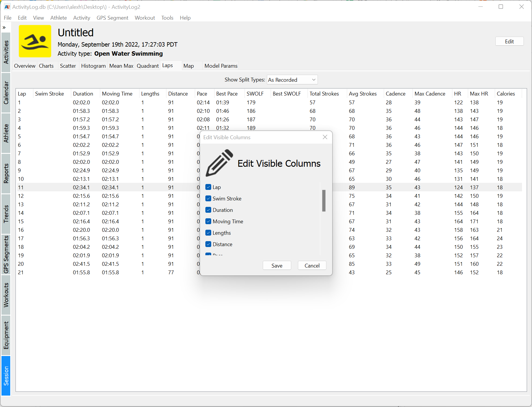532x407 pixels.
Task: Open the Equipment sidebar section
Action: (x=6, y=335)
